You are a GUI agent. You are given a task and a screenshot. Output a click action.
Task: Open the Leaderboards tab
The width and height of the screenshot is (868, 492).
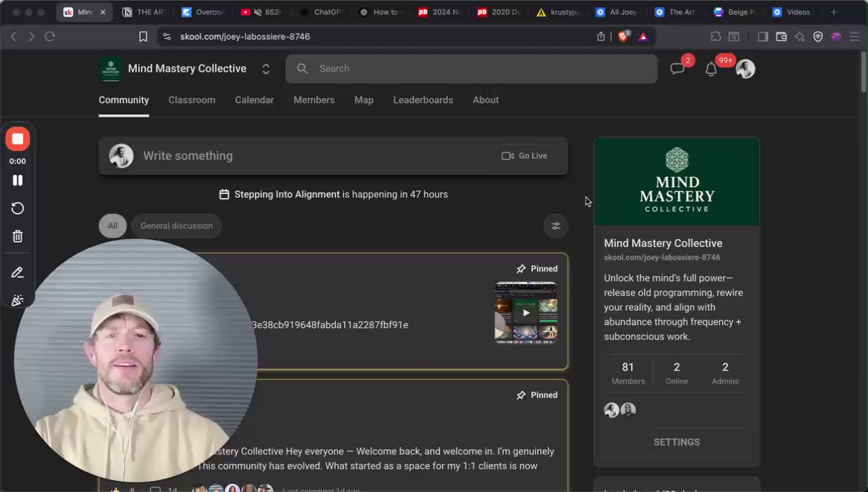coord(423,100)
